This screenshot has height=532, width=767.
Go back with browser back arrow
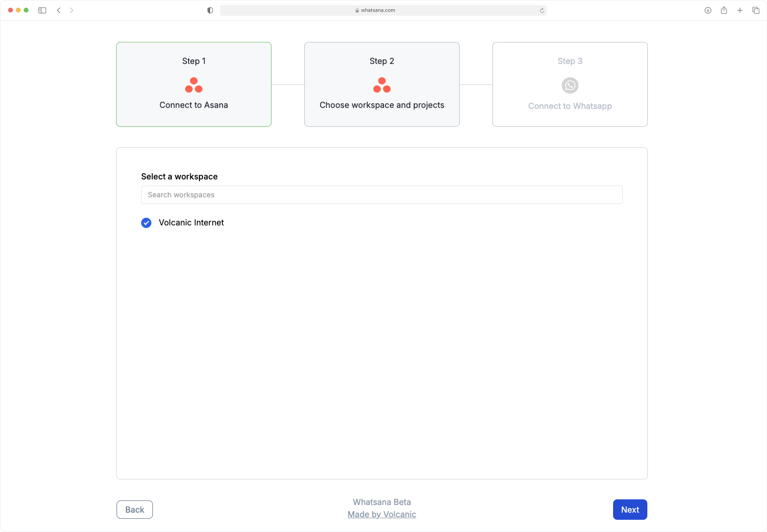[x=59, y=10]
